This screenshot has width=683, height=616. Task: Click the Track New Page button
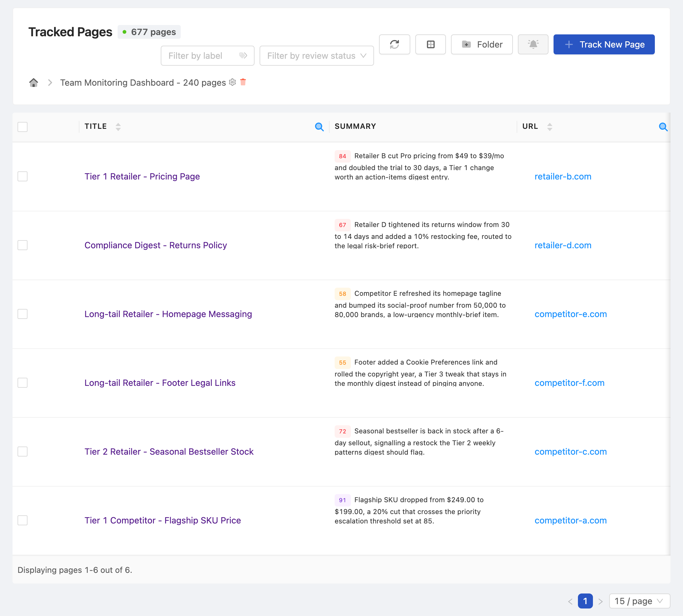[604, 44]
